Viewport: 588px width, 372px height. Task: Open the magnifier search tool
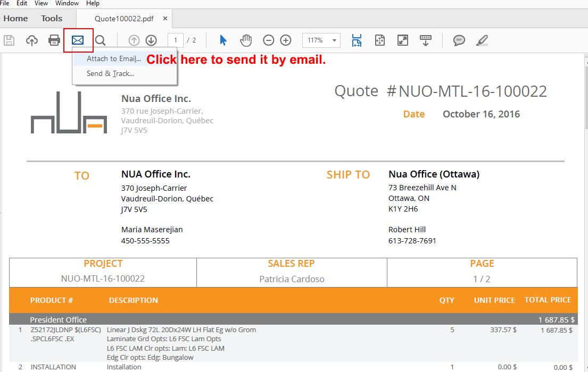click(100, 40)
